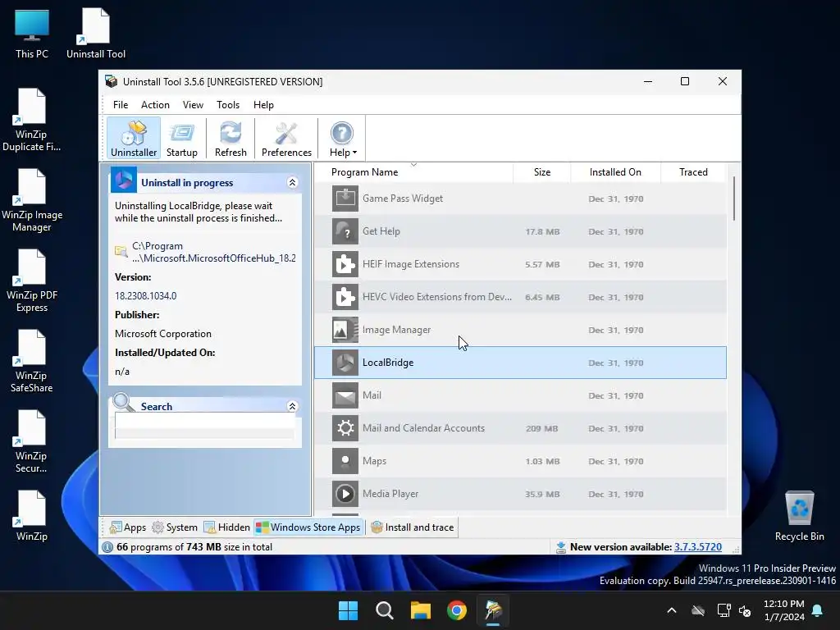Image resolution: width=840 pixels, height=630 pixels.
Task: Select the WinZip SafeShare desktop shortcut
Action: [x=32, y=361]
